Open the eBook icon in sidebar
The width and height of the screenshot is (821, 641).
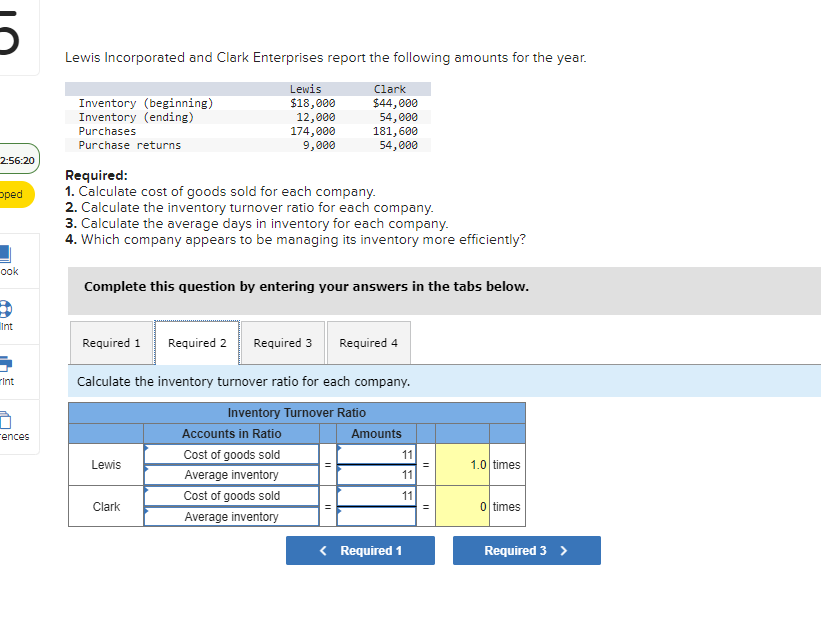coord(5,254)
